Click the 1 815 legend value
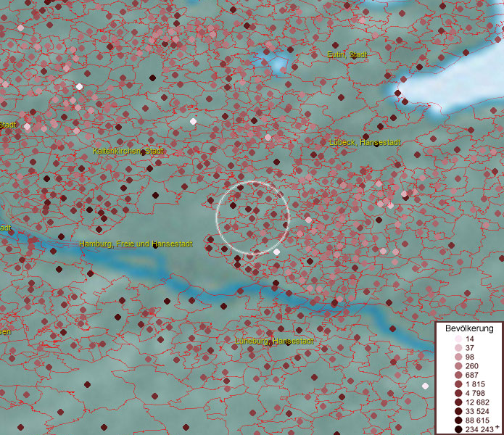 pos(475,384)
